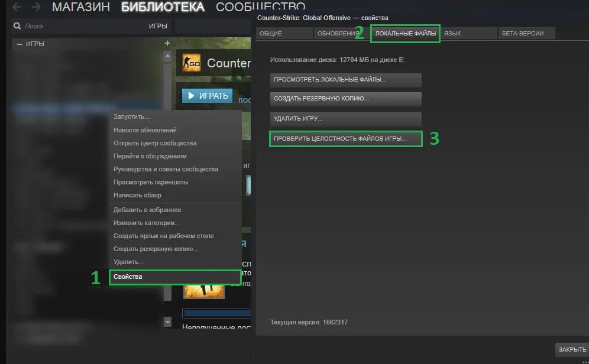This screenshot has height=364, width=589.
Task: Choose Удалить in context menu
Action: [x=175, y=262]
